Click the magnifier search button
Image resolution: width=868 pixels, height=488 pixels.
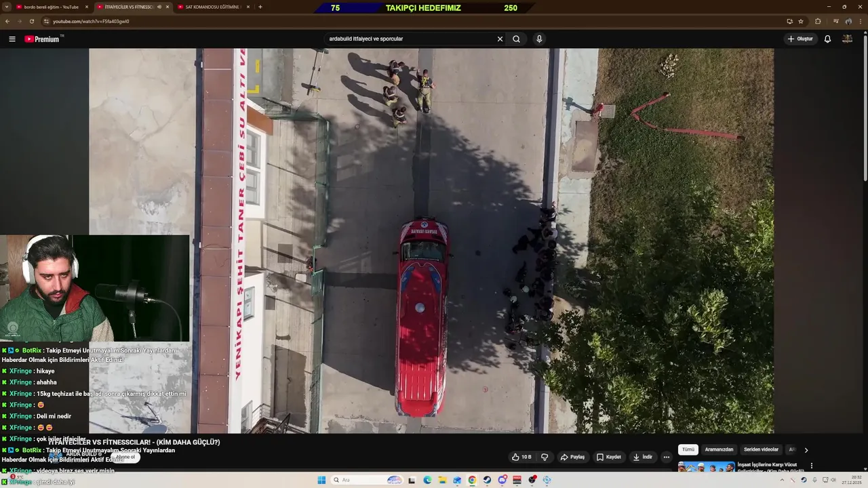coord(516,39)
